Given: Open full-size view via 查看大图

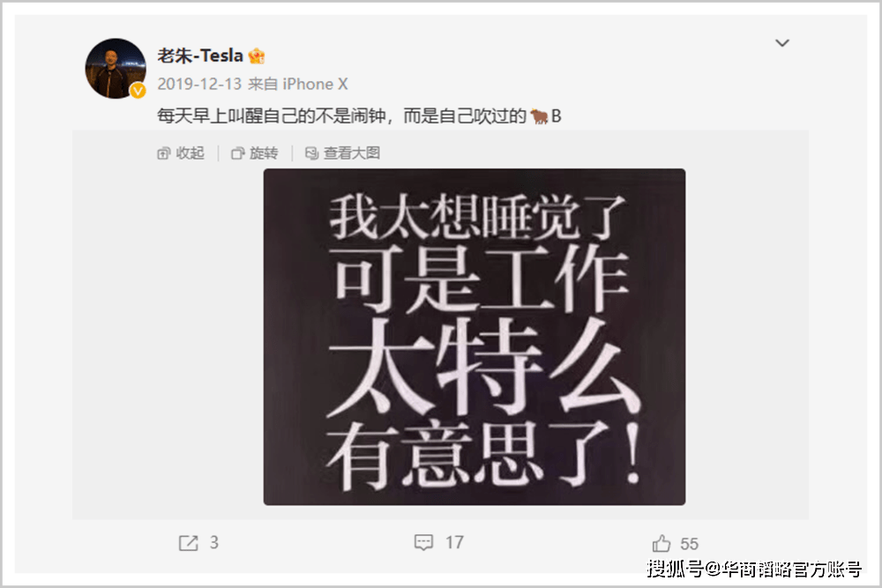Looking at the screenshot, I should 342,153.
